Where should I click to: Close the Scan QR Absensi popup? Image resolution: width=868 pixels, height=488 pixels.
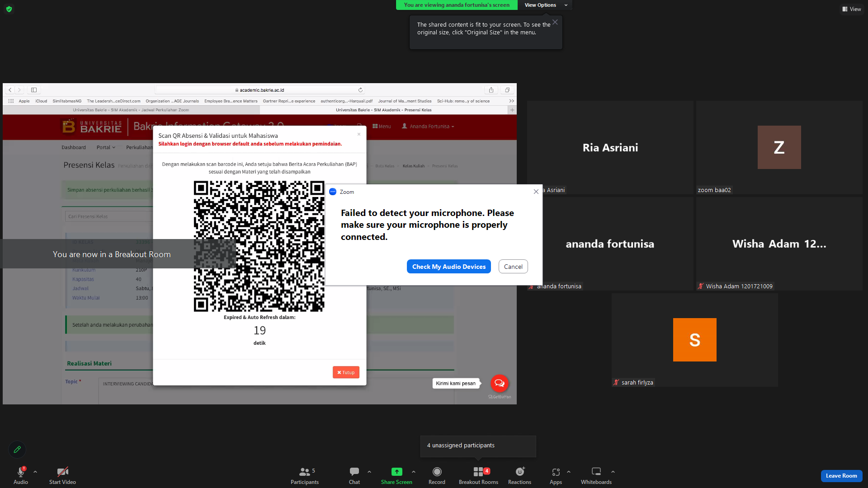(359, 134)
